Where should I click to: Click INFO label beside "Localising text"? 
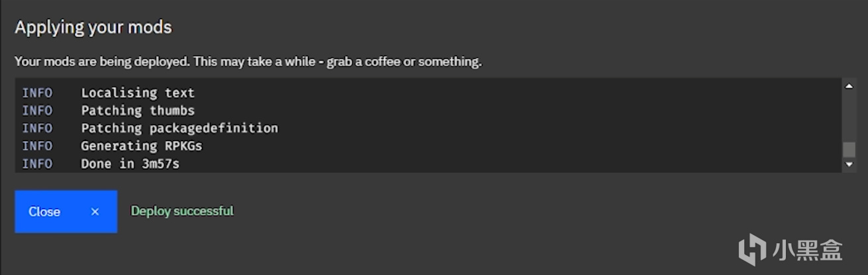(37, 93)
